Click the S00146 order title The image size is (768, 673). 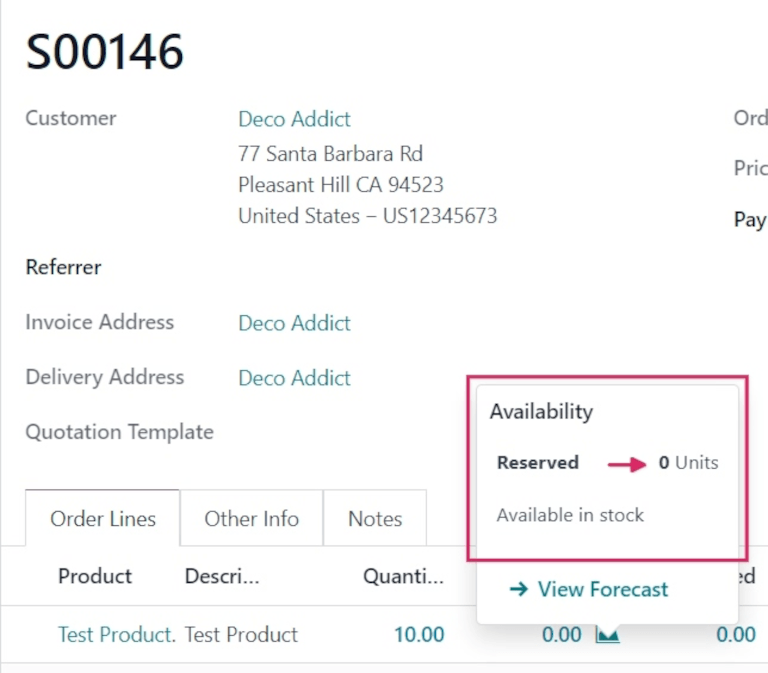click(105, 52)
